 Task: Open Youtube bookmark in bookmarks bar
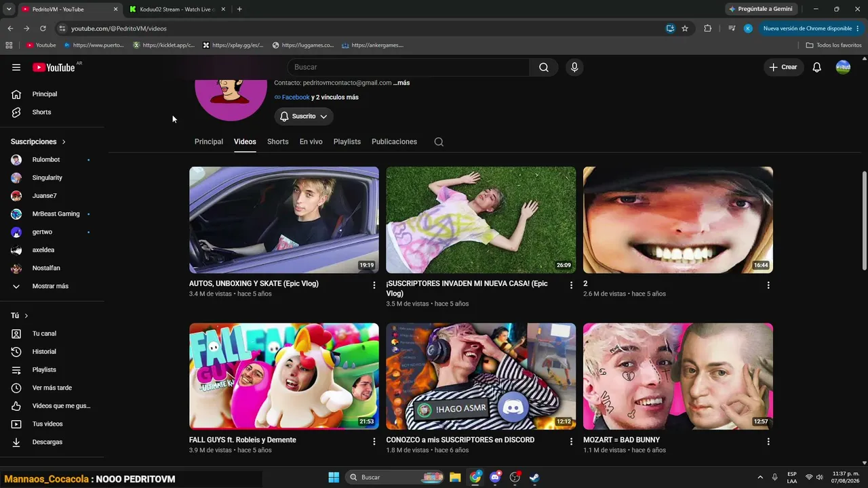[x=41, y=45]
